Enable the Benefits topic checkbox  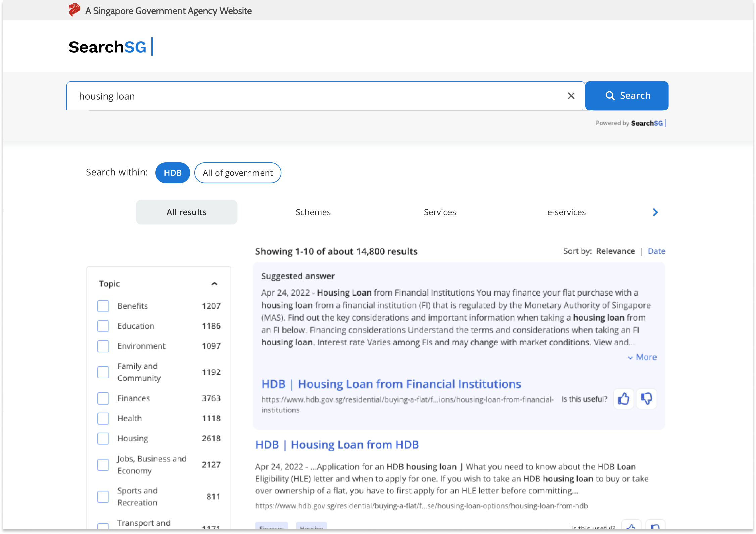click(x=103, y=306)
